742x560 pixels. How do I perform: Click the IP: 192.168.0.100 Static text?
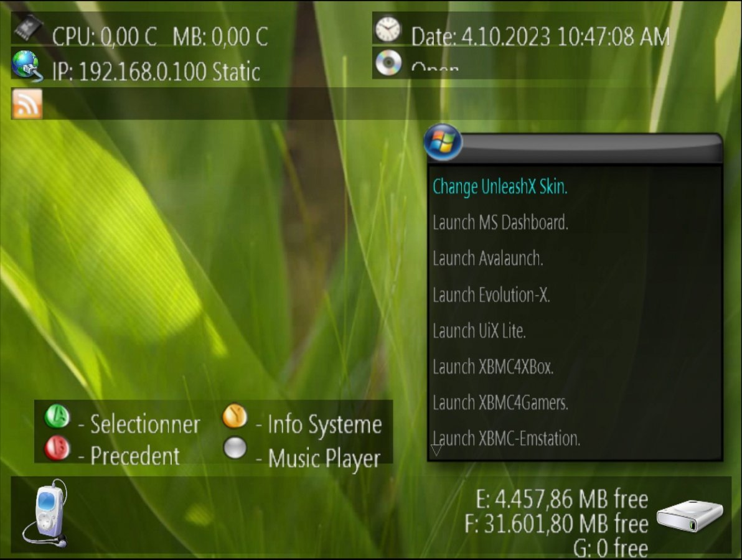coord(156,72)
